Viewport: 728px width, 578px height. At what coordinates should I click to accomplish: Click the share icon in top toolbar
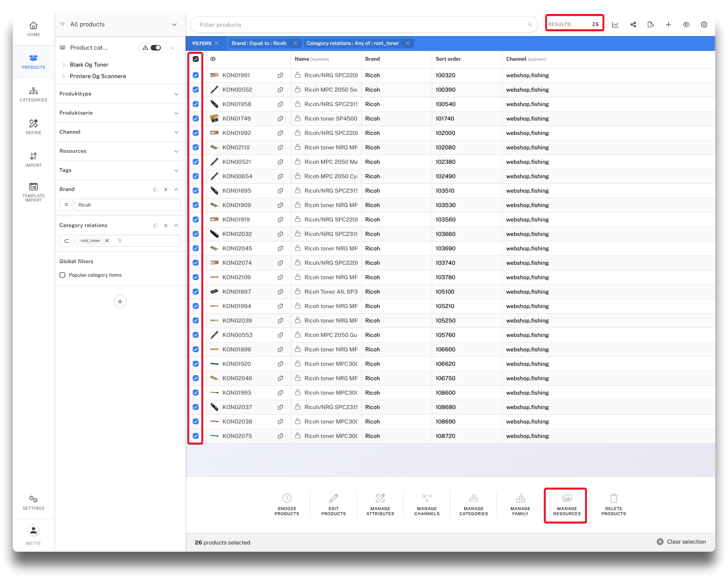tap(633, 25)
